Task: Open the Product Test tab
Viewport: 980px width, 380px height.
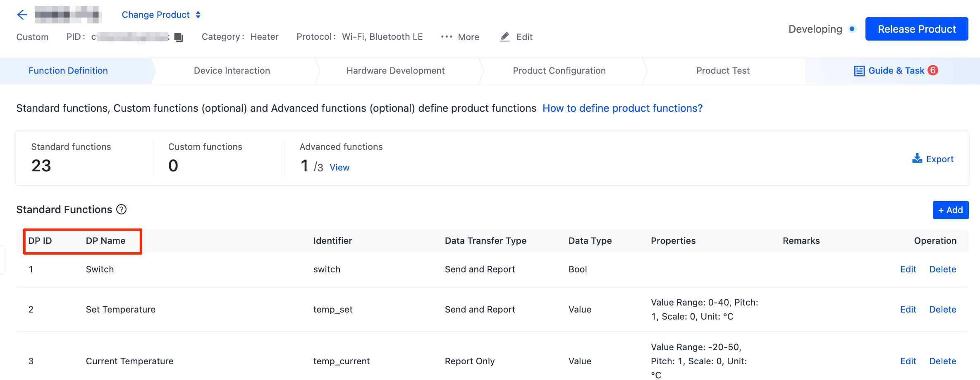Action: (723, 71)
